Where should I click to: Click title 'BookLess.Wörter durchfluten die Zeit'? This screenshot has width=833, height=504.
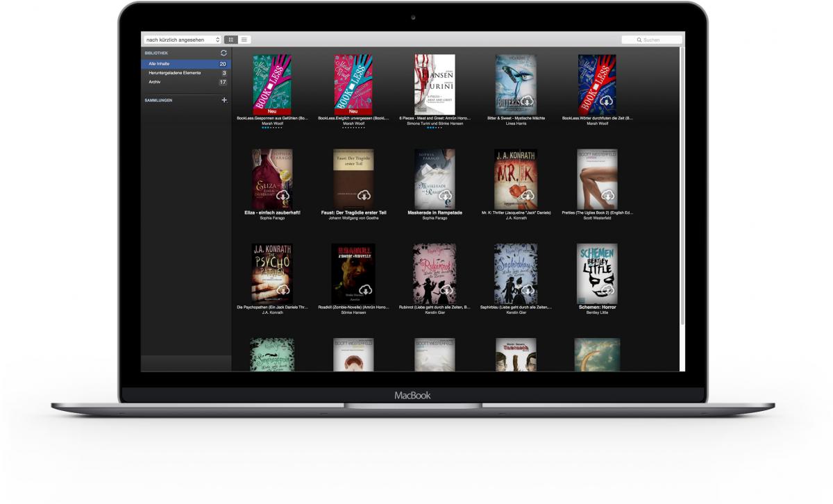(x=597, y=119)
